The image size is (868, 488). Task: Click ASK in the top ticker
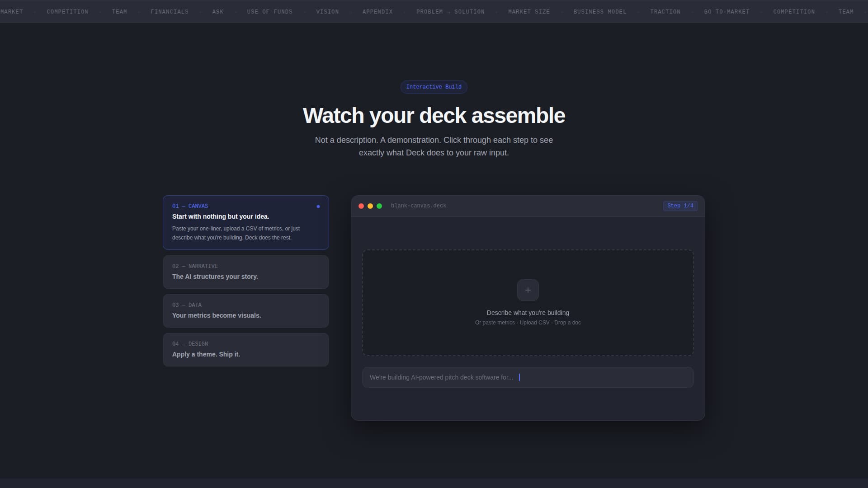point(218,12)
